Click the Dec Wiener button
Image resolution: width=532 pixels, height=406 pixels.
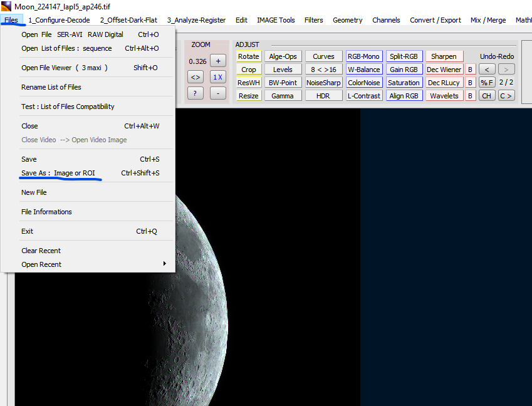[x=444, y=70]
